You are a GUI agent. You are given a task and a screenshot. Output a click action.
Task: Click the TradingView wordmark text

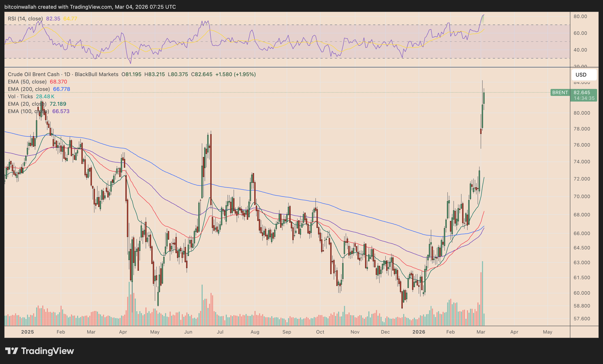(47, 351)
